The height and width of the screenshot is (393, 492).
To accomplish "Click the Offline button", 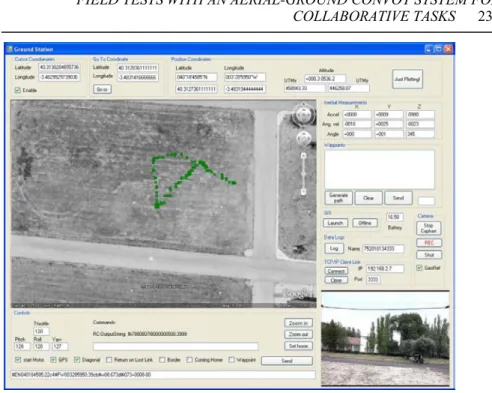I will (365, 223).
